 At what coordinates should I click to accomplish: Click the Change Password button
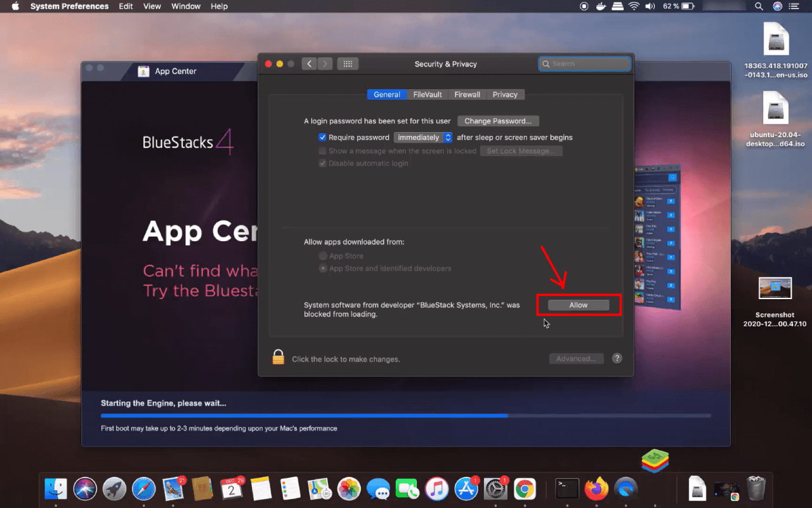coord(498,121)
